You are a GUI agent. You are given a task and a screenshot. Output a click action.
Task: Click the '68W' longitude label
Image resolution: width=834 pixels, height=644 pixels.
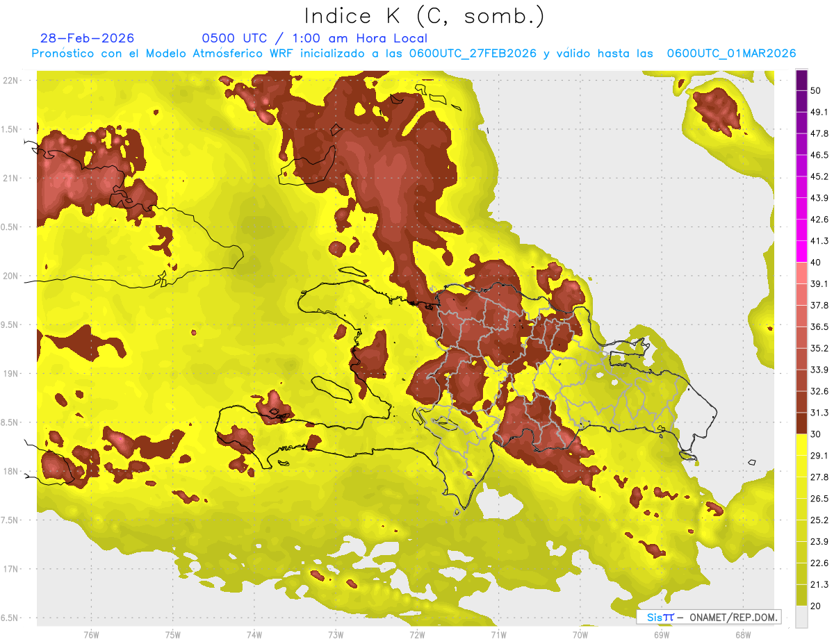(x=742, y=635)
